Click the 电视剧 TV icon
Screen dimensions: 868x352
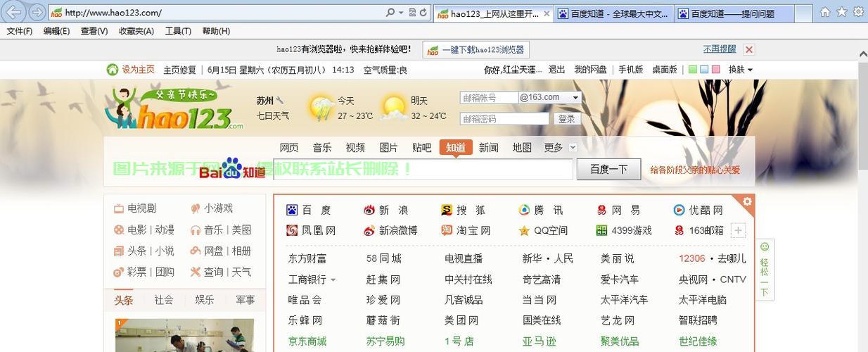tap(119, 208)
